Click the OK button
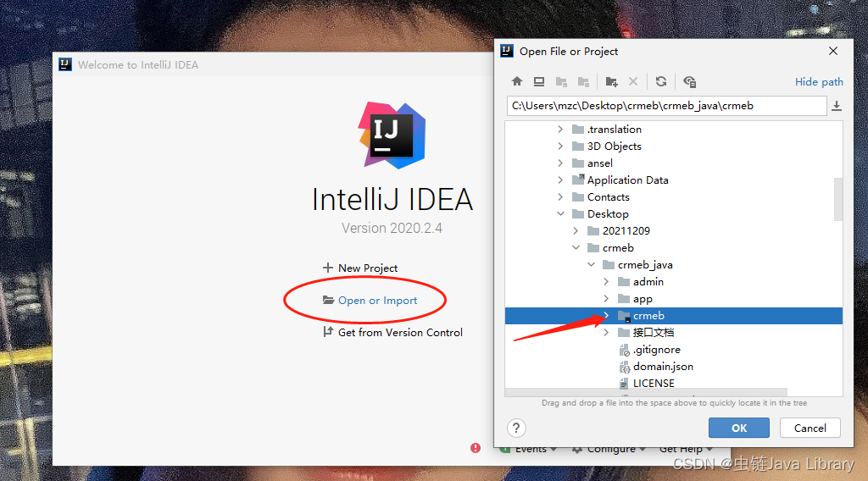Image resolution: width=868 pixels, height=481 pixels. tap(739, 428)
